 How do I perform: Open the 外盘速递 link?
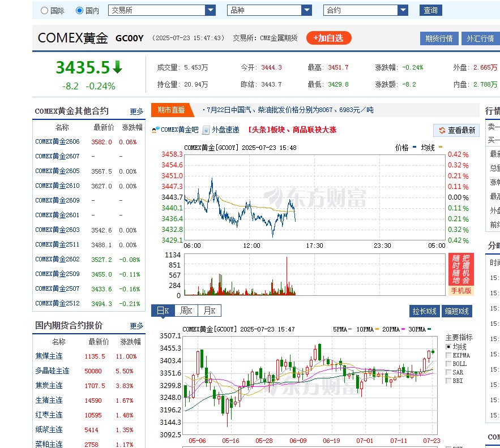tap(225, 130)
